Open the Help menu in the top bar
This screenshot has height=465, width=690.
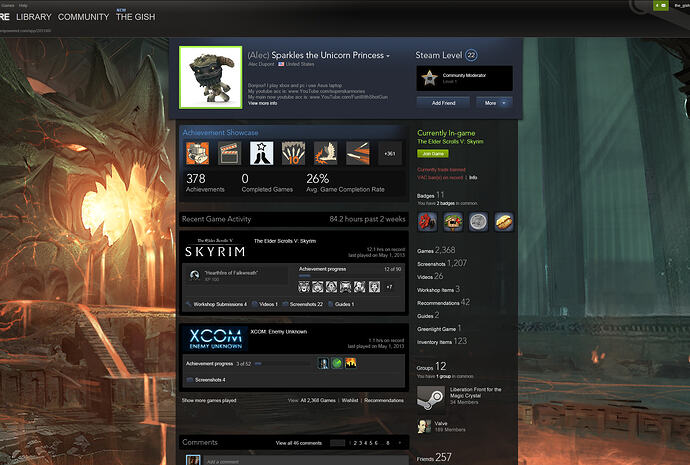coord(23,5)
